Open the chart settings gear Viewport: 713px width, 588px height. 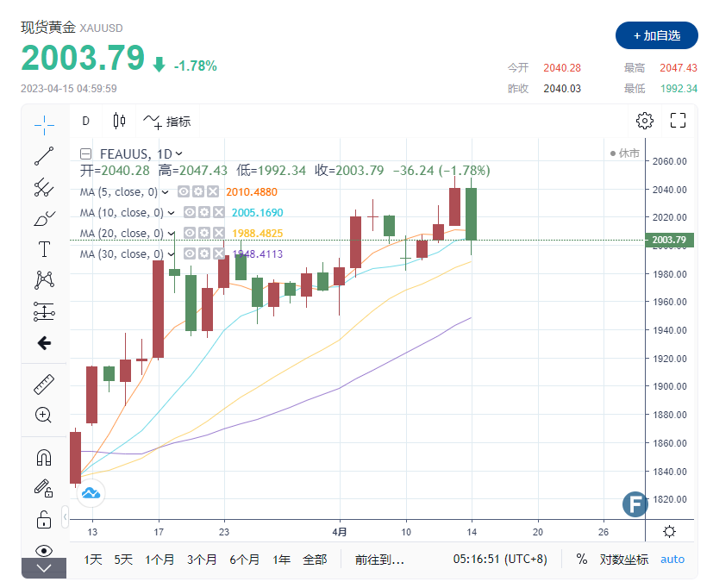(x=644, y=121)
